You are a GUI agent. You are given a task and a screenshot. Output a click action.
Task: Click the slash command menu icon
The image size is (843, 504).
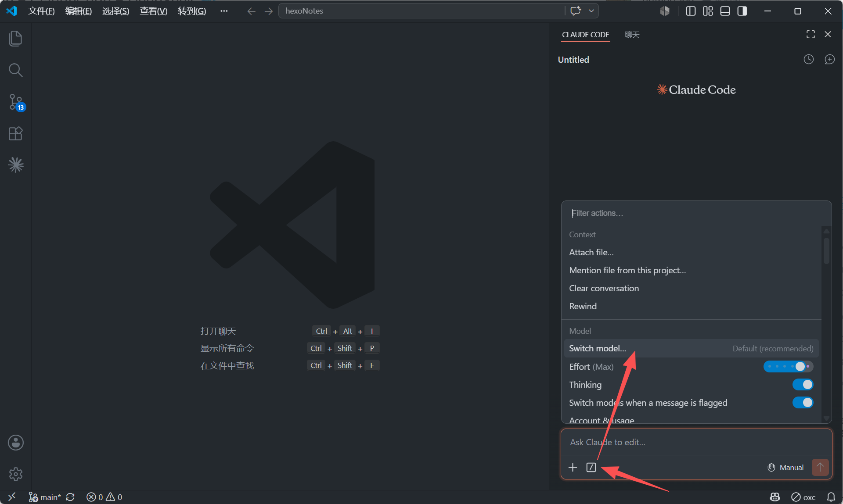[x=591, y=467]
